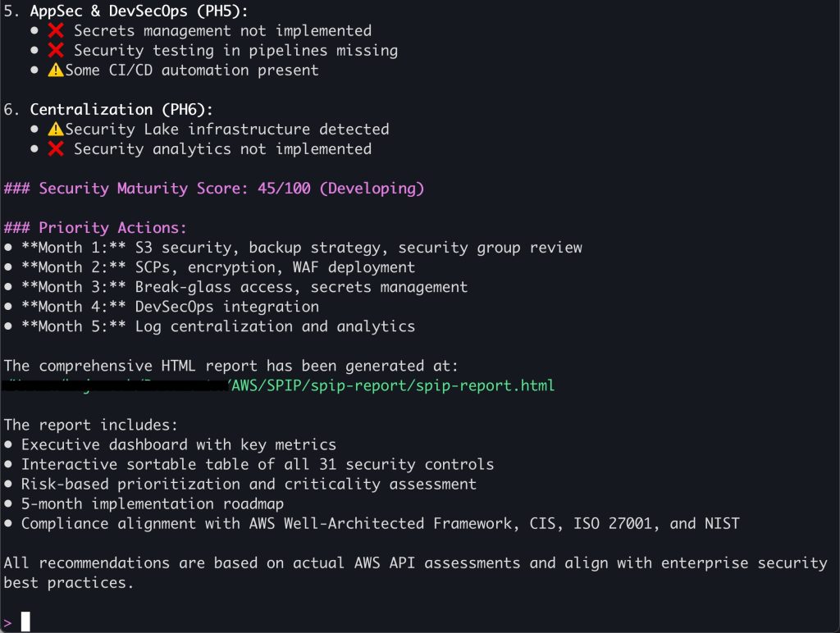
Task: Click the Compliance alignment with AWS Well-Architected line
Action: 381,524
